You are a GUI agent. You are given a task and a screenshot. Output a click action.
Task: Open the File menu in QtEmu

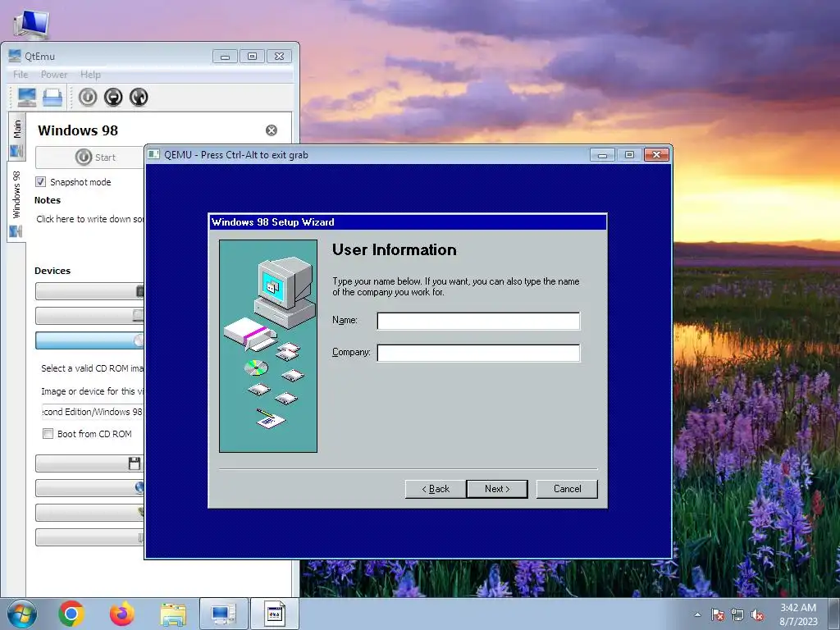tap(21, 75)
